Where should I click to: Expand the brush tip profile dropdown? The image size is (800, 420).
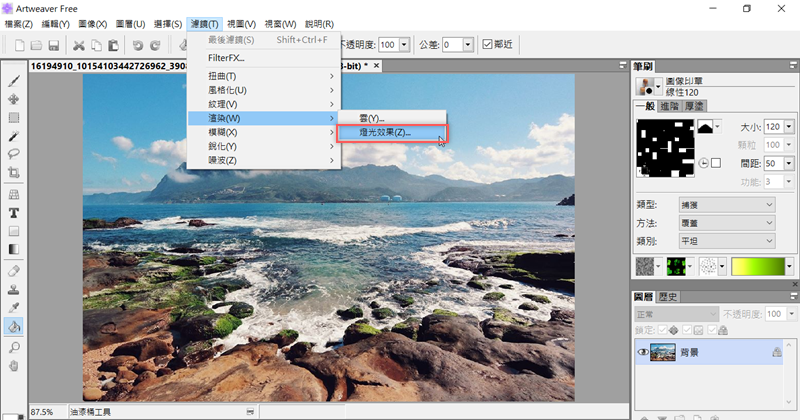click(x=718, y=127)
